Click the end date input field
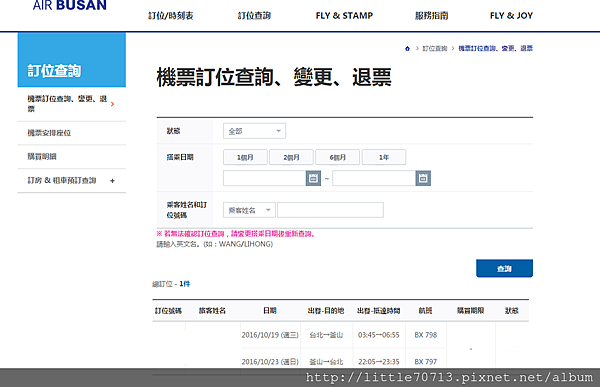 pos(374,178)
